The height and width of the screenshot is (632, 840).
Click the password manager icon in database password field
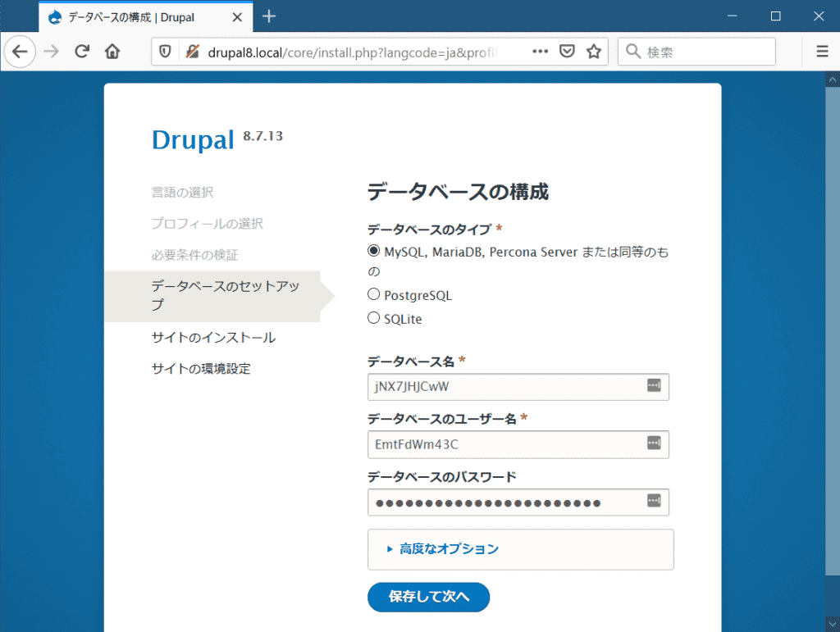[x=654, y=501]
